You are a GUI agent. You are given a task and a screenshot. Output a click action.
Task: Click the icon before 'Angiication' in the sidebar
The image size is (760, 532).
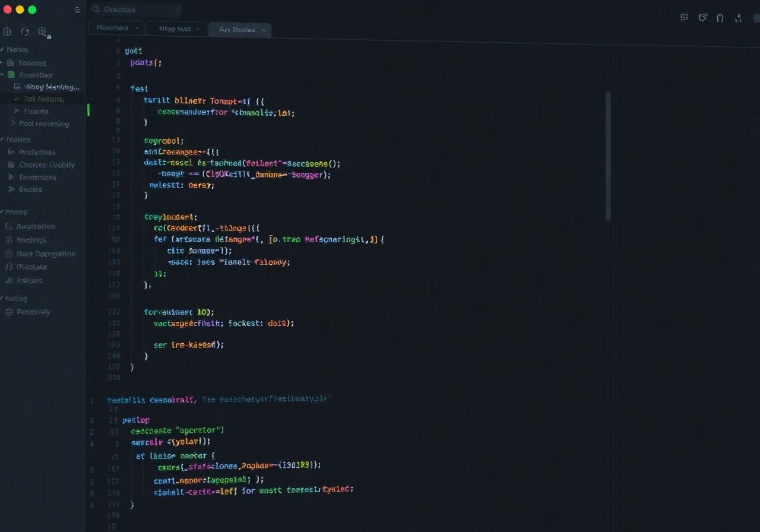[x=9, y=226]
